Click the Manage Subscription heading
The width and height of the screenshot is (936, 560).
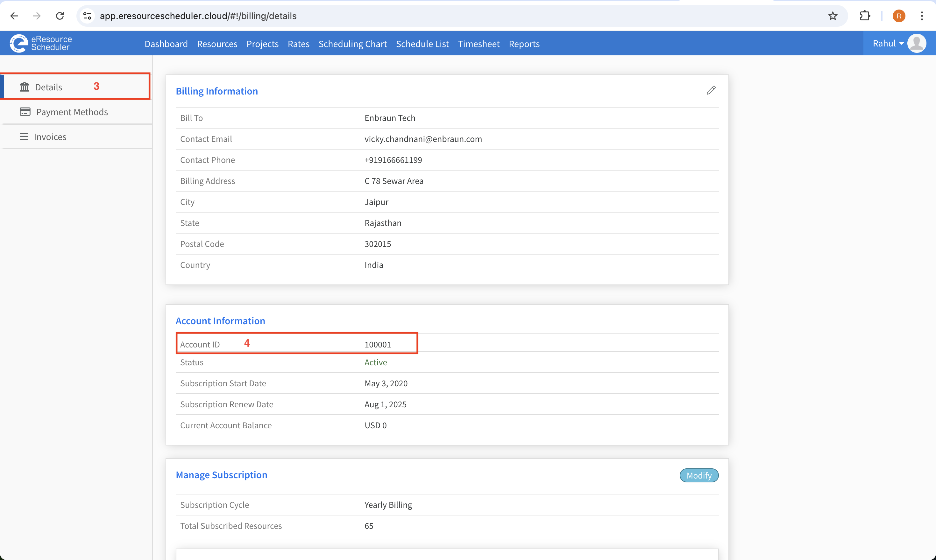[222, 475]
